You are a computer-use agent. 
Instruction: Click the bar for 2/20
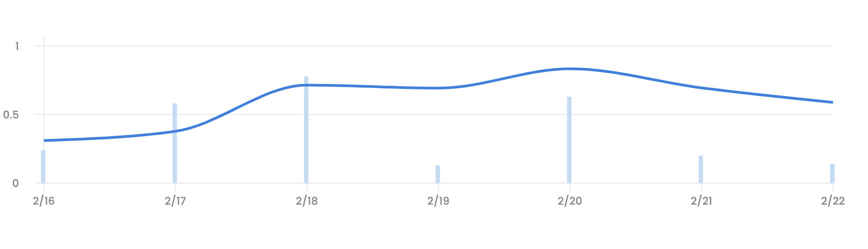569,140
